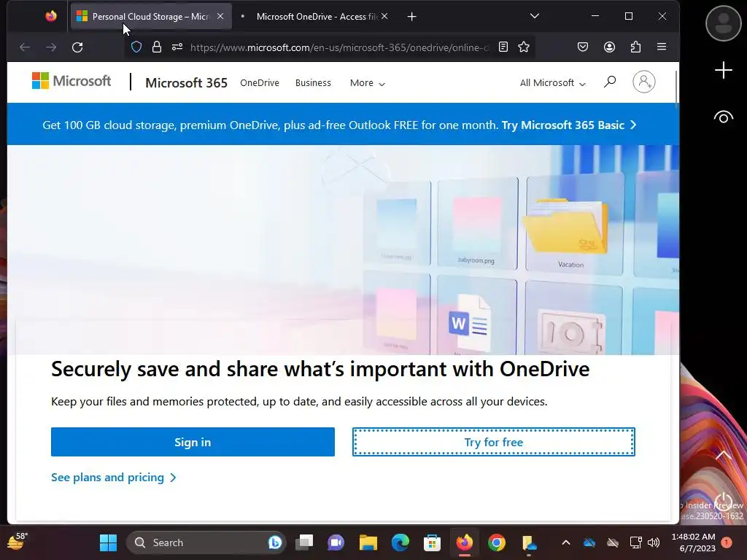Viewport: 747px width, 560px height.
Task: Bookmark this page with star icon
Action: tap(524, 47)
